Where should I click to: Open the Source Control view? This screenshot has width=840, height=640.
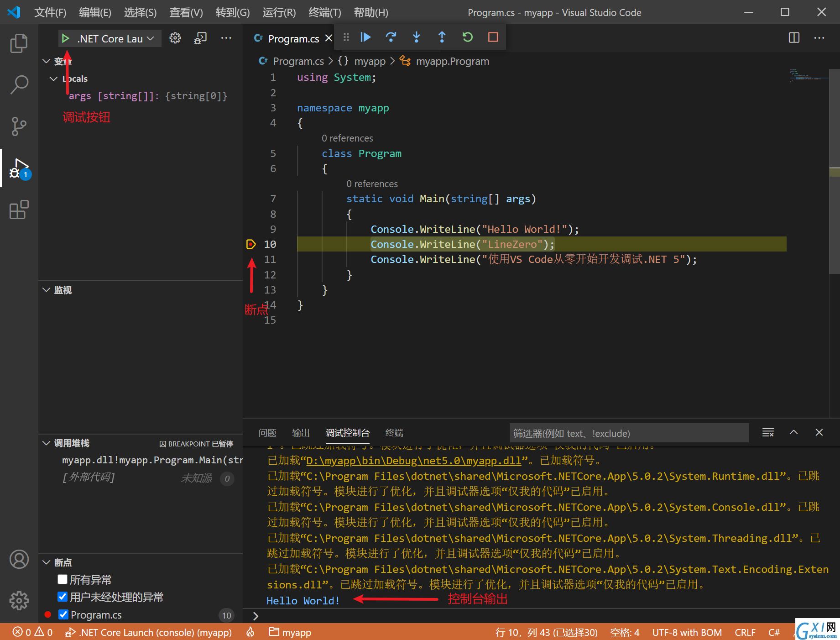(19, 126)
